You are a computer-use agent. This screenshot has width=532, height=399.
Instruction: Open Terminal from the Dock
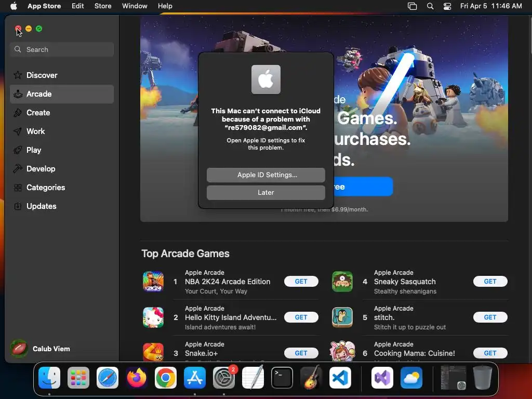pos(282,378)
